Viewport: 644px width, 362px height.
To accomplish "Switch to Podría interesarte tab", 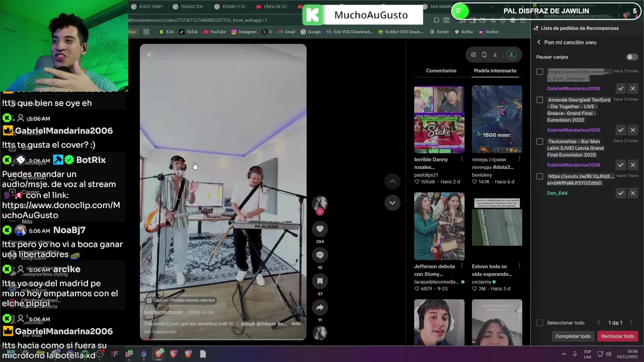I will [x=495, y=71].
